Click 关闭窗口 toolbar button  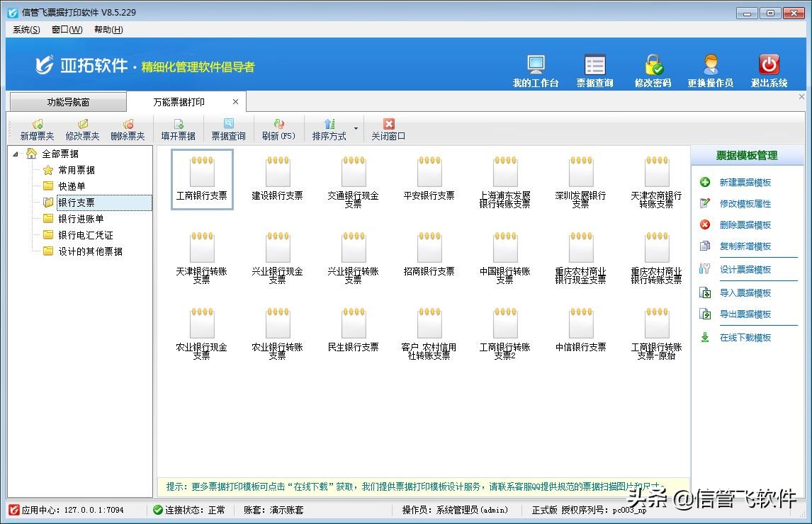[388, 130]
